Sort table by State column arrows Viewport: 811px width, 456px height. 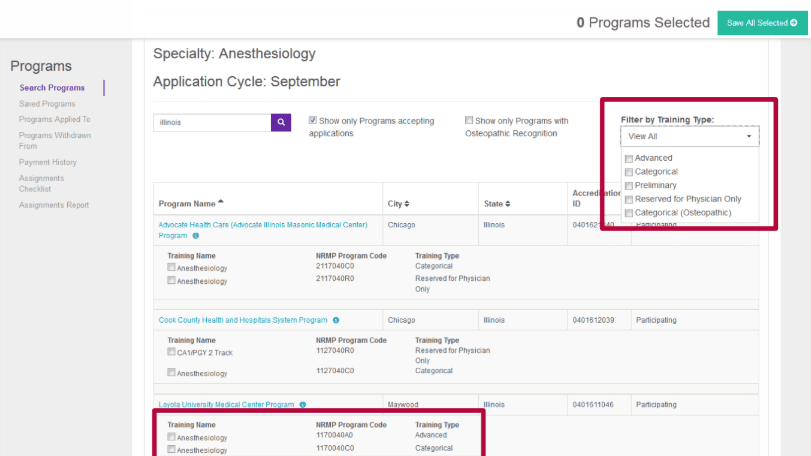tap(507, 204)
